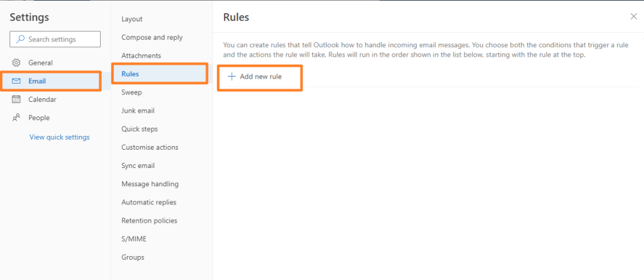This screenshot has width=644, height=280.
Task: Focus the Search settings field
Action: click(55, 39)
